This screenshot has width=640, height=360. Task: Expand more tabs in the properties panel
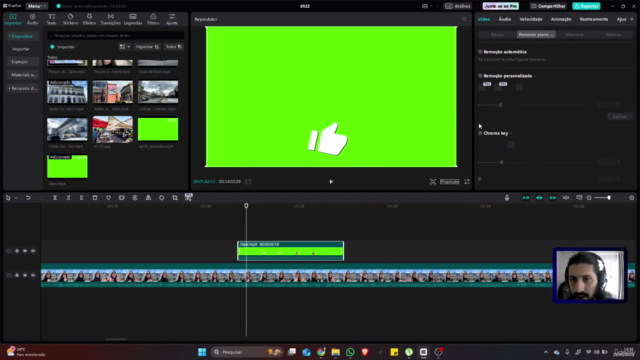pos(632,19)
